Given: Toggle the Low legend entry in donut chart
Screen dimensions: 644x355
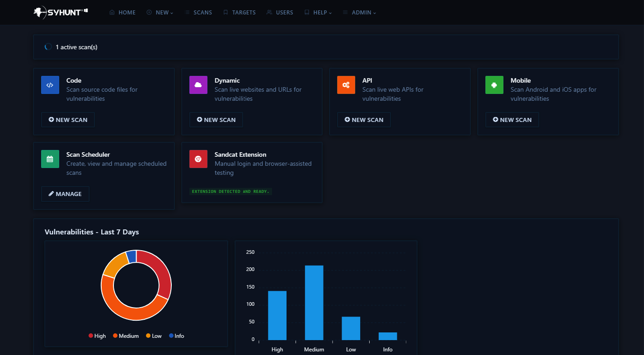Looking at the screenshot, I should pyautogui.click(x=154, y=336).
